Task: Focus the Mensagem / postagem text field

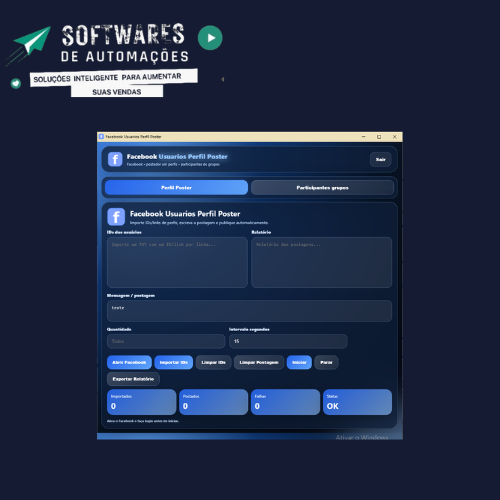Action: [249, 311]
